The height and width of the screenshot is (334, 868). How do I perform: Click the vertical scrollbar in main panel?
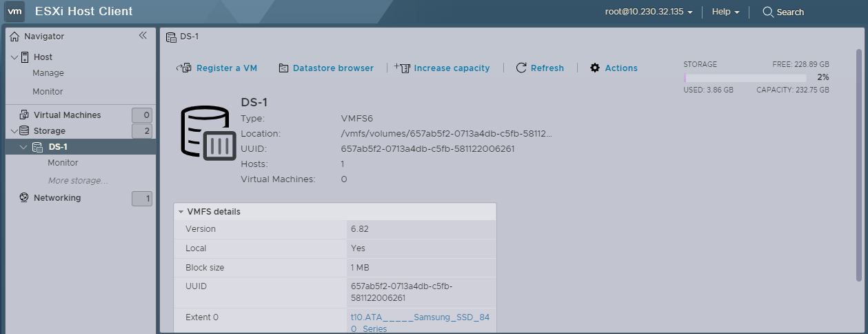(x=858, y=166)
